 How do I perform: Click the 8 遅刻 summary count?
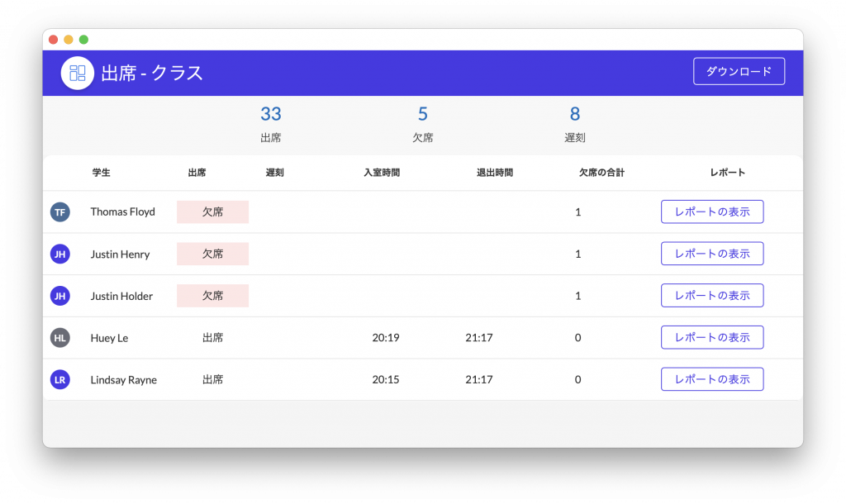[575, 124]
